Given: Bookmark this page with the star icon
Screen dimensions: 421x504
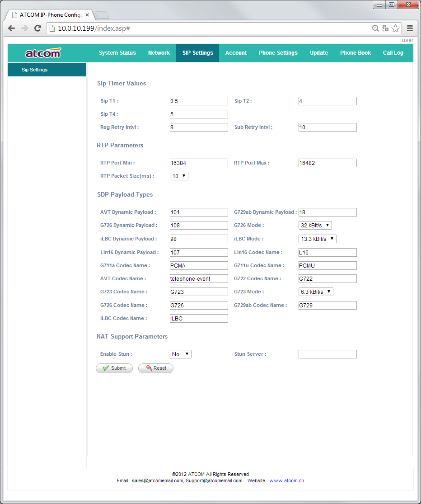Looking at the screenshot, I should (396, 28).
